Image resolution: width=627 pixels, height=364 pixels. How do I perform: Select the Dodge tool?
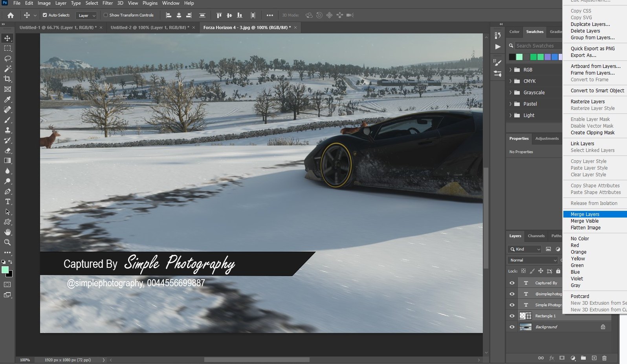[7, 181]
